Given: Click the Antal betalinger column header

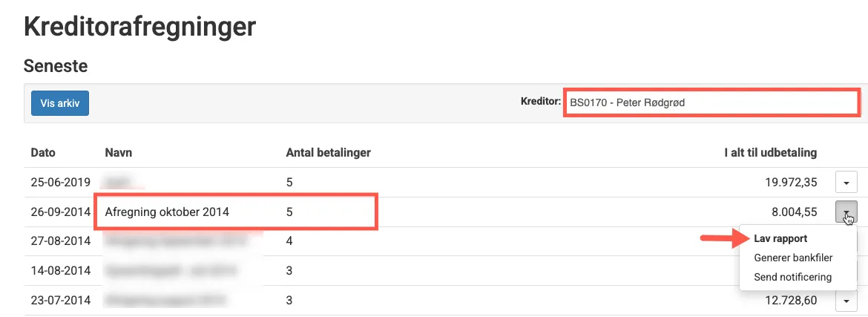Looking at the screenshot, I should (x=328, y=153).
